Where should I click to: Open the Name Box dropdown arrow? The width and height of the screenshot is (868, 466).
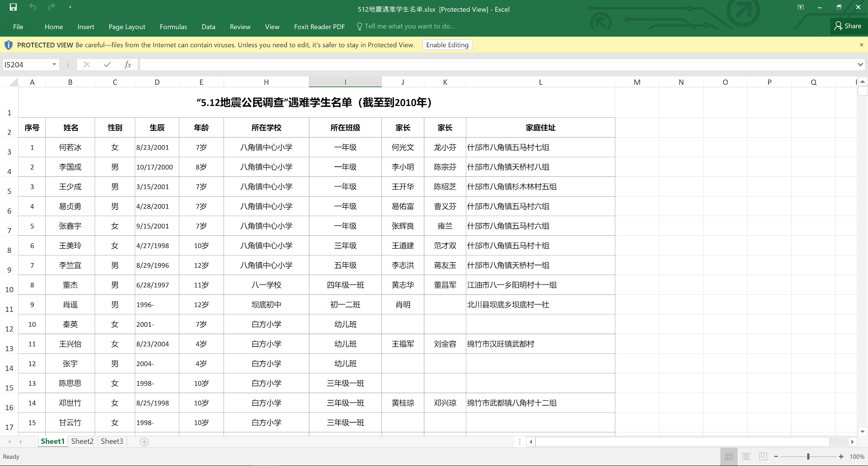click(x=54, y=65)
